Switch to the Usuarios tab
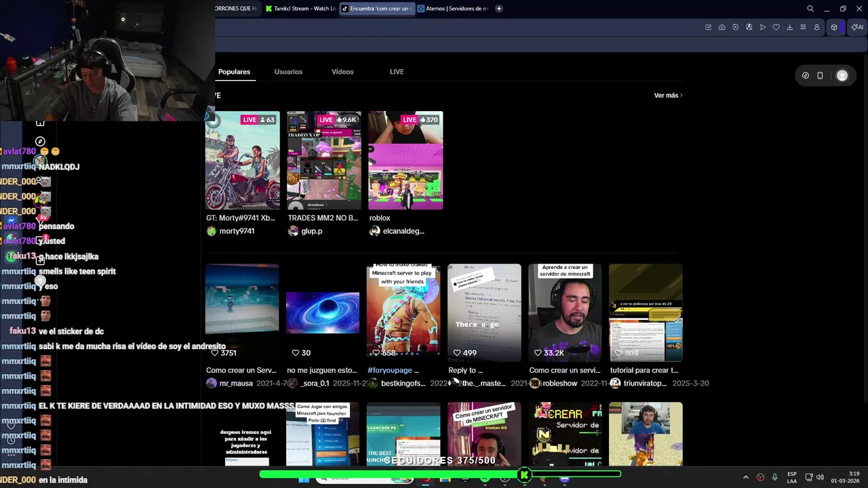Viewport: 868px width, 488px height. [288, 72]
